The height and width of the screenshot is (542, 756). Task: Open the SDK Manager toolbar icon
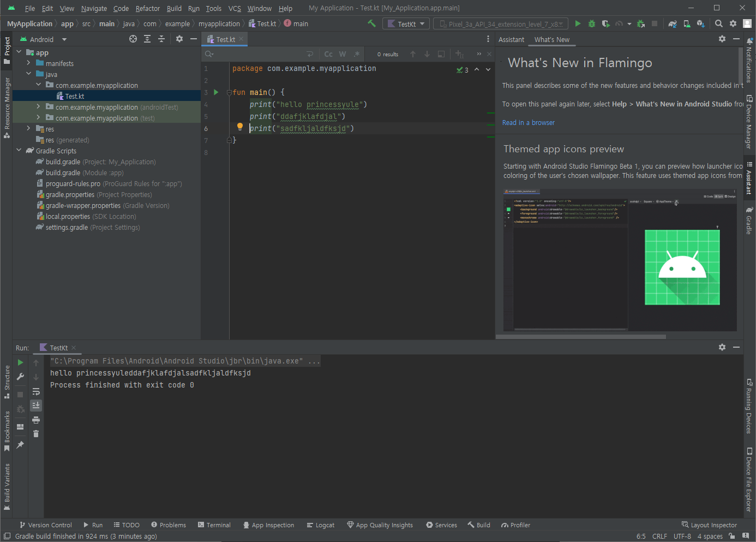pos(701,23)
